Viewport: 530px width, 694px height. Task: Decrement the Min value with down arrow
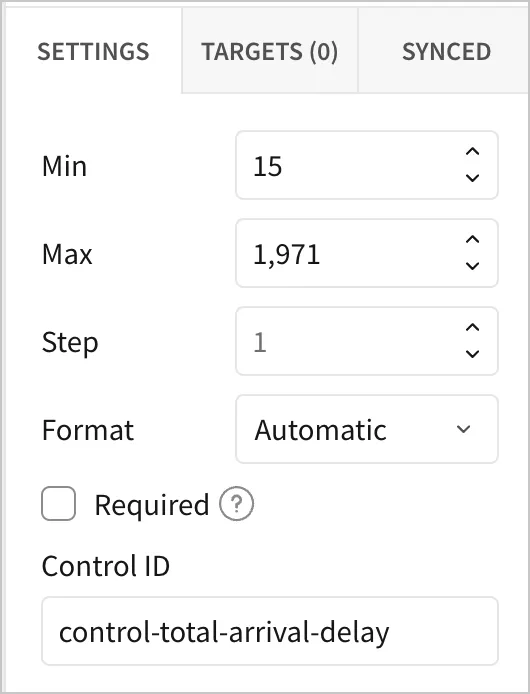tap(472, 178)
